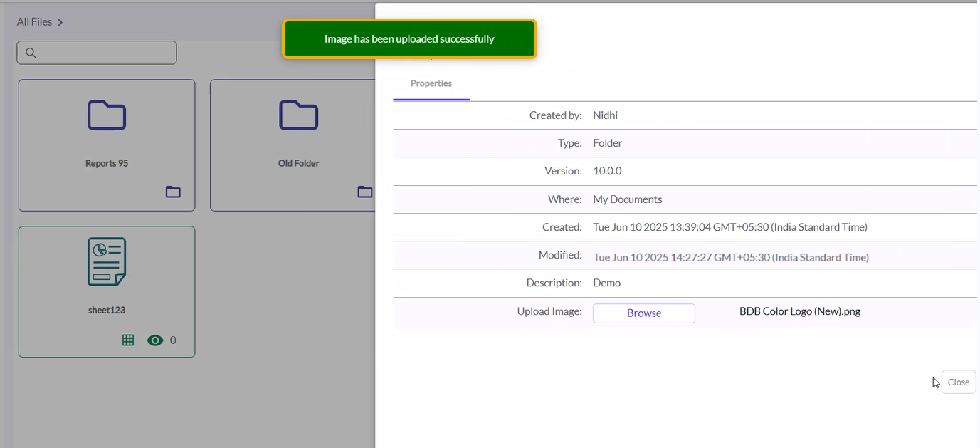Select the Old Folder name label
Viewport: 980px width, 448px height.
coord(299,163)
